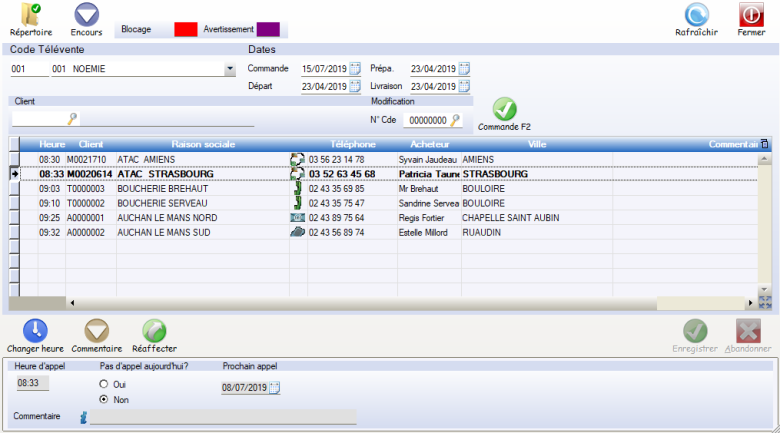Open the Livraison date calendar picker
The height and width of the screenshot is (433, 780).
click(x=464, y=86)
